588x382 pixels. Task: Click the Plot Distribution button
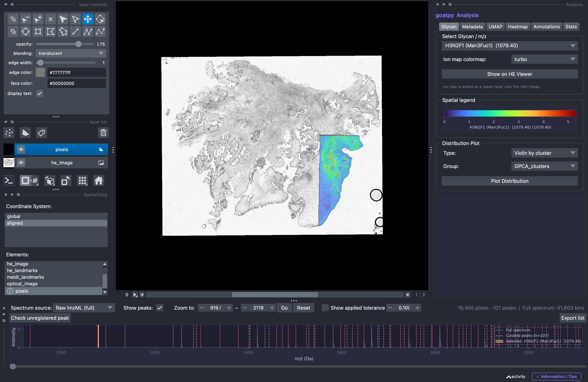coord(509,181)
